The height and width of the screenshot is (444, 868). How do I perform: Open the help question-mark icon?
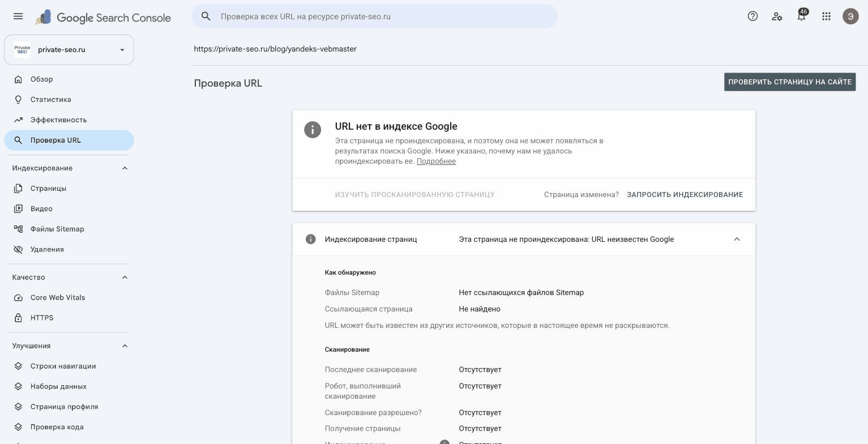coord(752,16)
